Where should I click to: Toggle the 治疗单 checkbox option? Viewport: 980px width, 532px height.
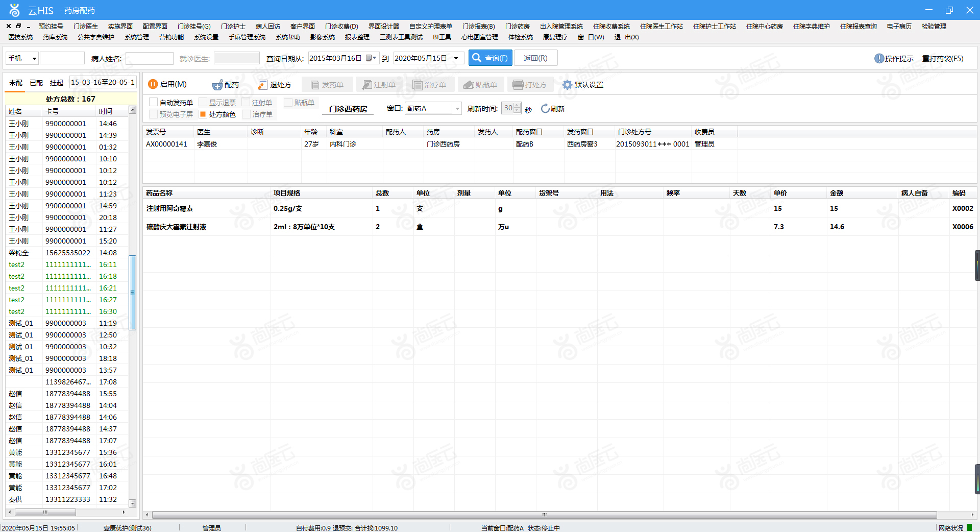(246, 114)
